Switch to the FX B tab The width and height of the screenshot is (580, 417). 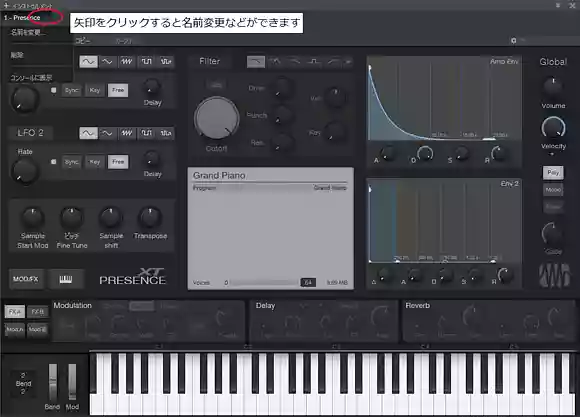pos(37,312)
